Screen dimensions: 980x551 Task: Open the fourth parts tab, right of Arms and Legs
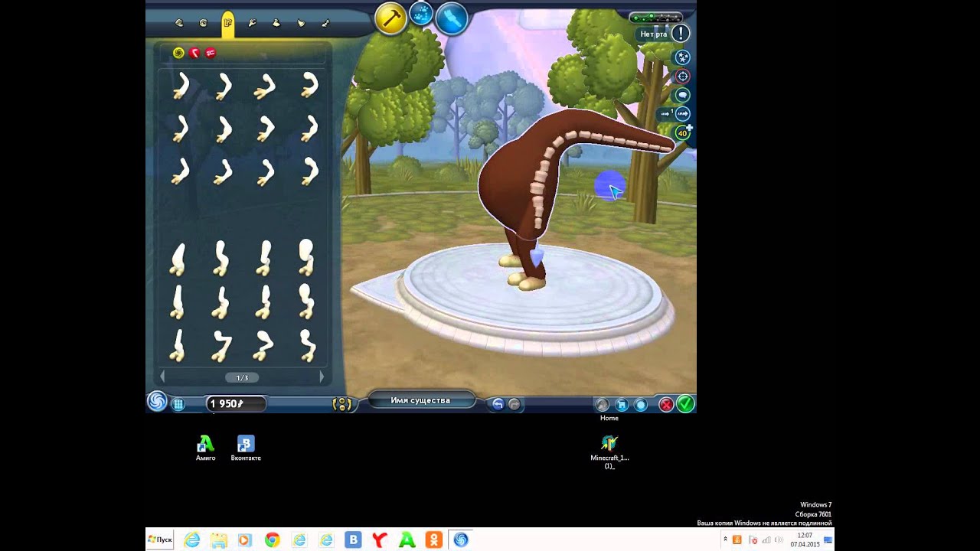click(x=252, y=23)
